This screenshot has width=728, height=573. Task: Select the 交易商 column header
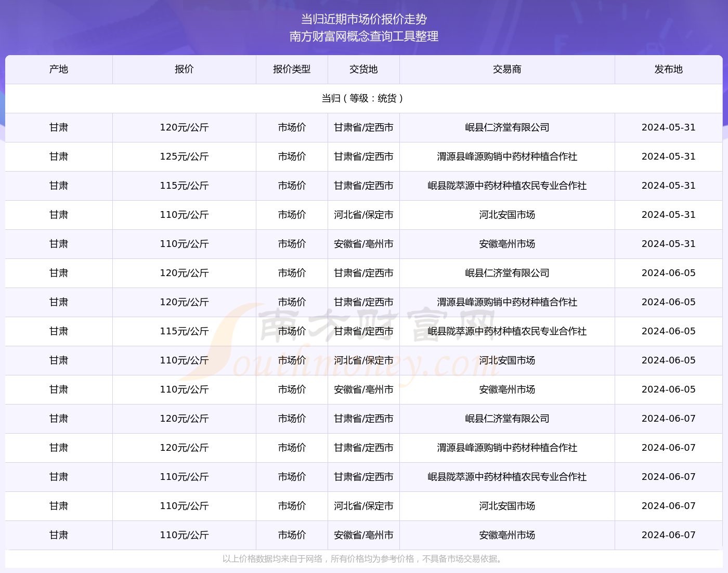tap(507, 69)
